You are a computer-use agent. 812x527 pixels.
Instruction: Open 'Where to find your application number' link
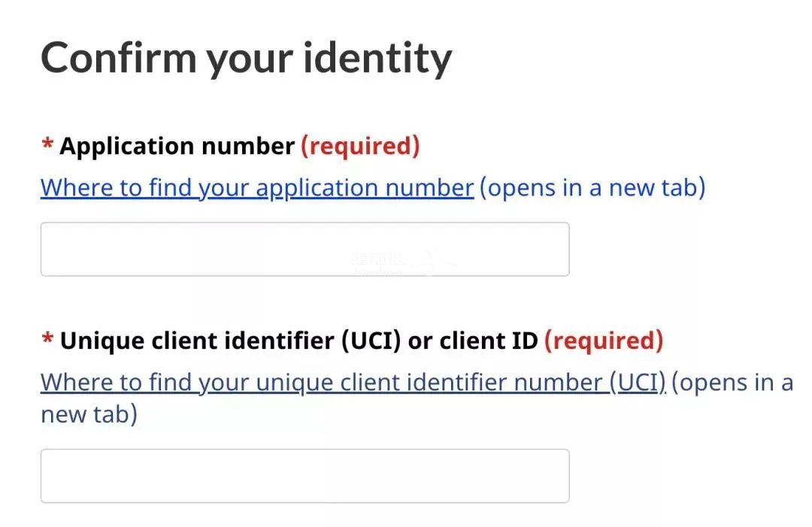tap(256, 187)
